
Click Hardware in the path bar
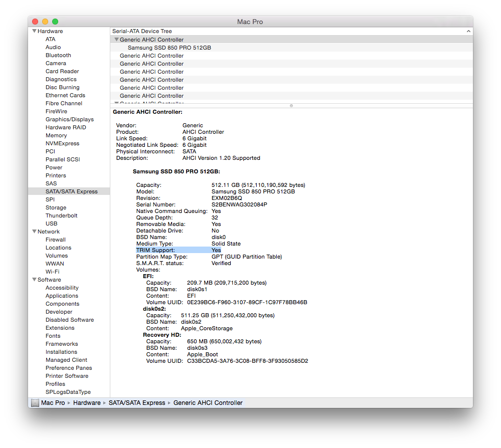pos(87,403)
